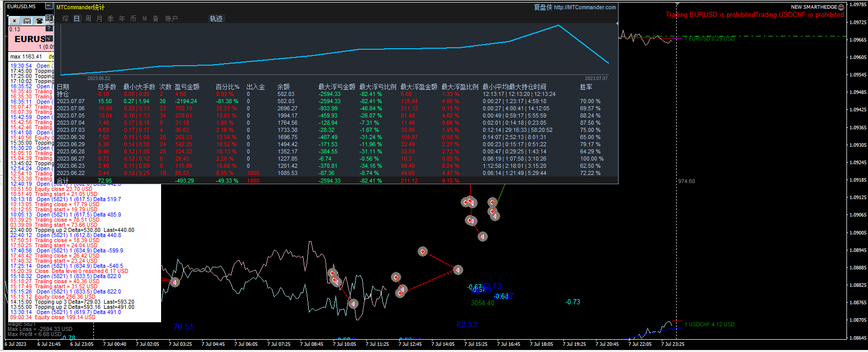Image resolution: width=868 pixels, height=352 pixels.
Task: Click the 974.60 value on chart
Action: click(x=686, y=181)
